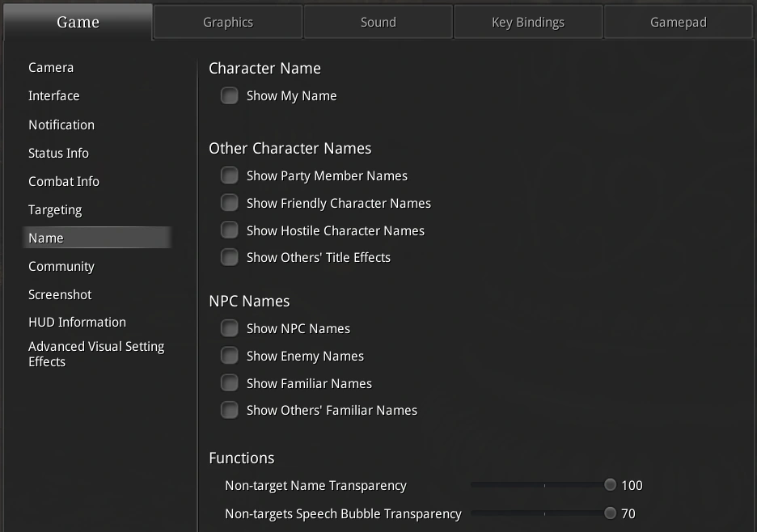
Task: Toggle Show Party Member Names
Action: pyautogui.click(x=230, y=176)
